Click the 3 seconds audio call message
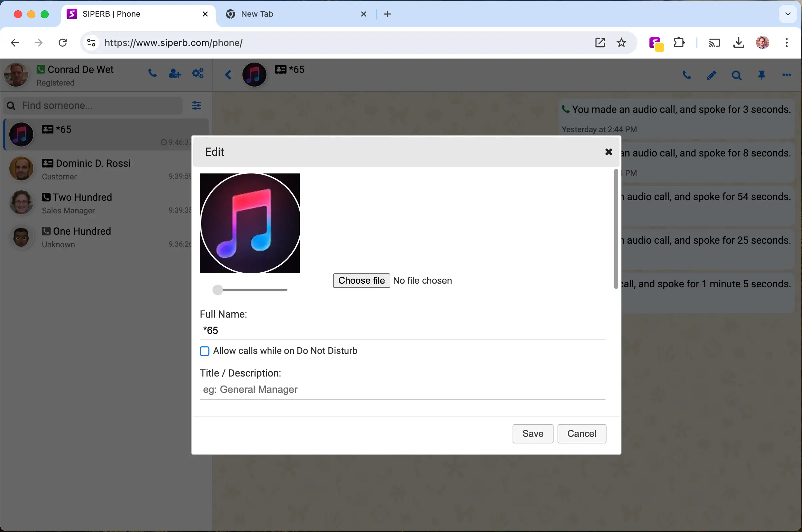802x532 pixels. 676,119
